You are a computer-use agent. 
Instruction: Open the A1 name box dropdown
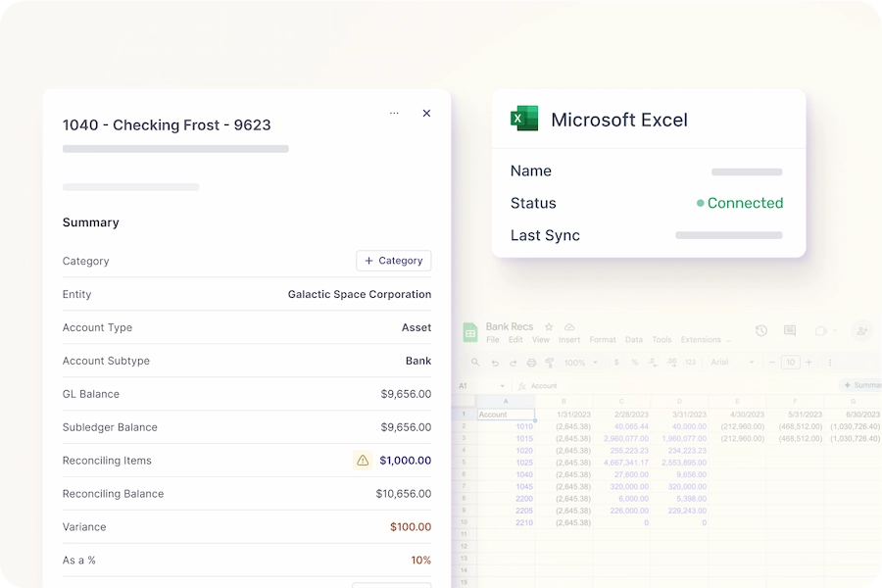pos(503,386)
